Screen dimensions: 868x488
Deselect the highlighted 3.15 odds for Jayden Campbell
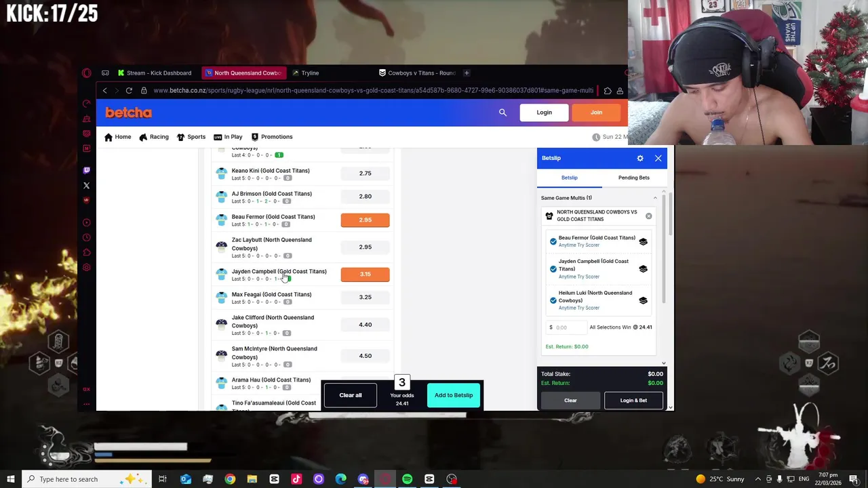click(365, 274)
